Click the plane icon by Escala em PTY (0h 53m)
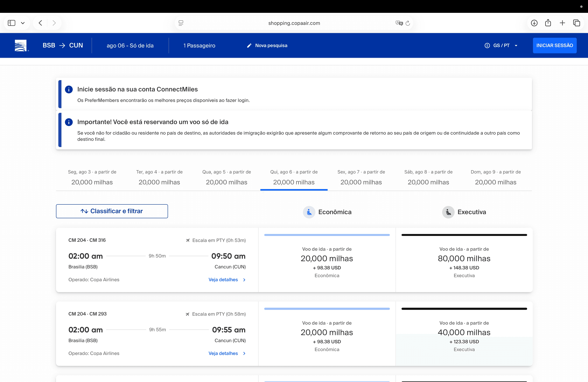588x382 pixels. [x=188, y=240]
